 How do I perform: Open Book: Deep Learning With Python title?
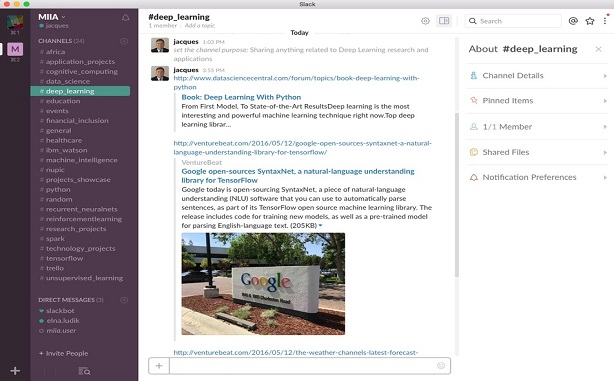(241, 97)
